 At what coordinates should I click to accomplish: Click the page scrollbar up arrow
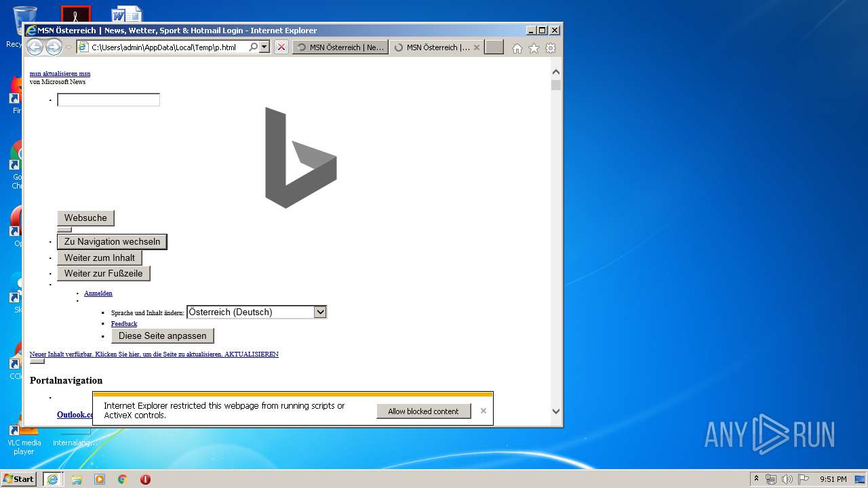(556, 72)
